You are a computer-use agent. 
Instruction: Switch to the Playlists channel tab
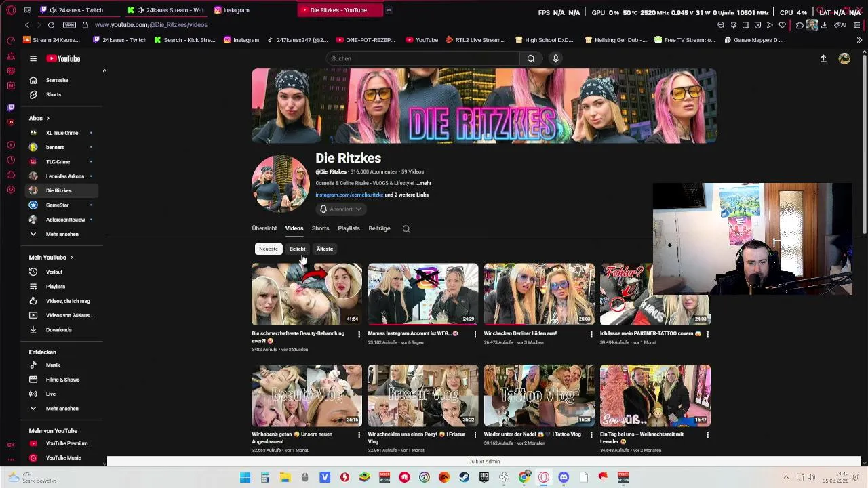[349, 228]
